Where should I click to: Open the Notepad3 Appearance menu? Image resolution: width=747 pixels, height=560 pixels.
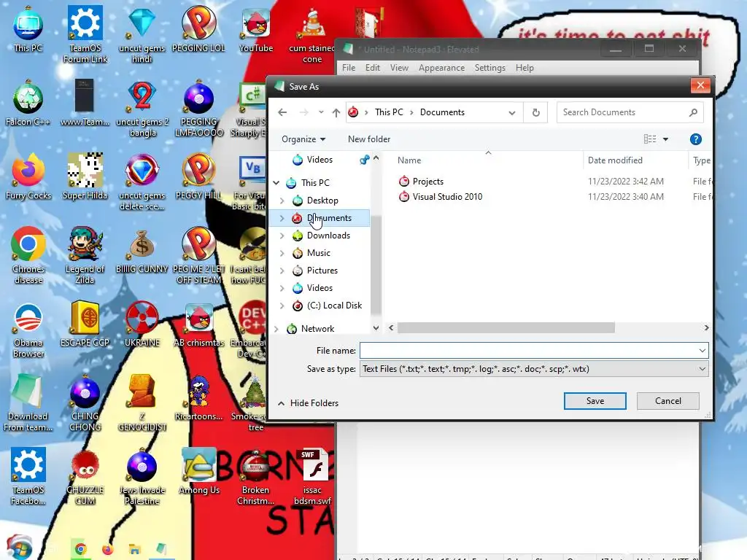pos(441,68)
